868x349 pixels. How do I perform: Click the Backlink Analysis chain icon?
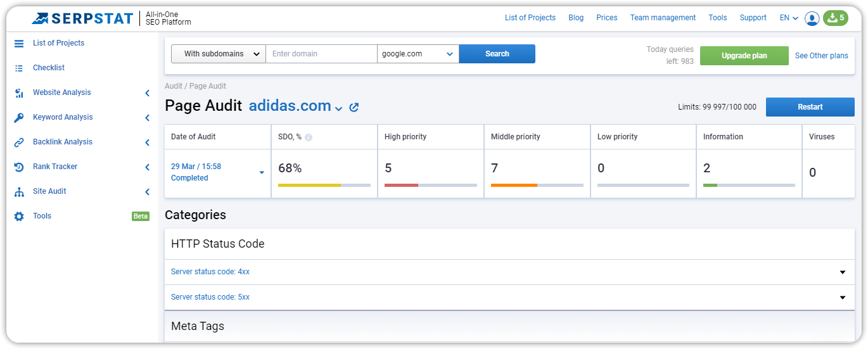pyautogui.click(x=19, y=142)
